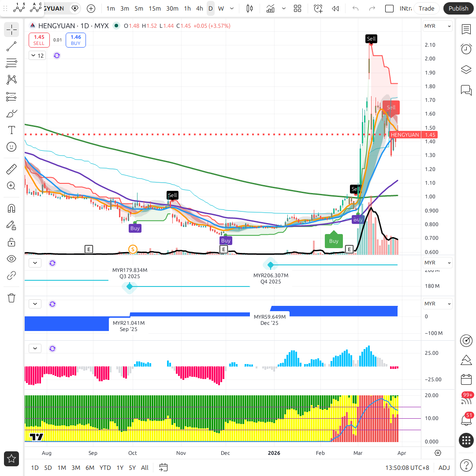Pick the ruler measure tool
The width and height of the screenshot is (476, 476).
click(x=11, y=169)
